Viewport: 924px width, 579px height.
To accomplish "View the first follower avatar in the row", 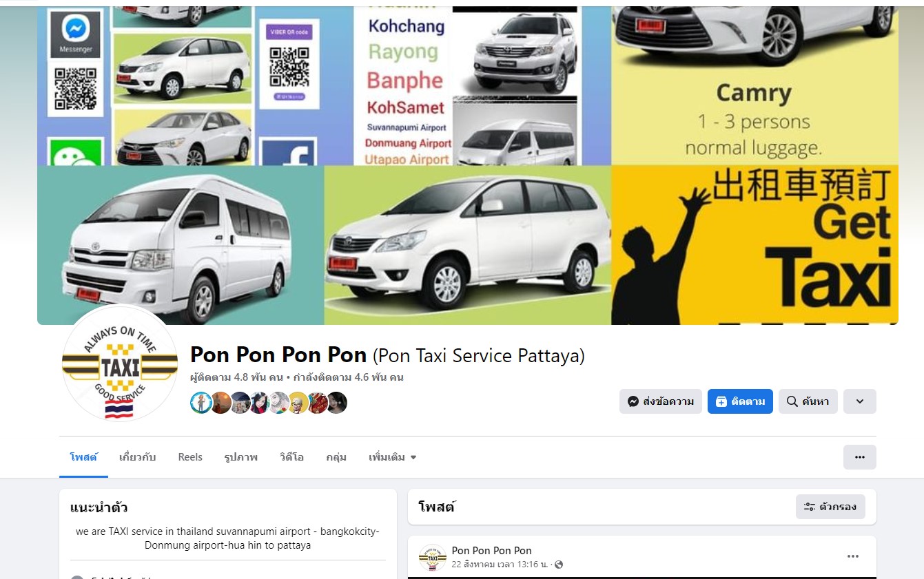I will [201, 403].
